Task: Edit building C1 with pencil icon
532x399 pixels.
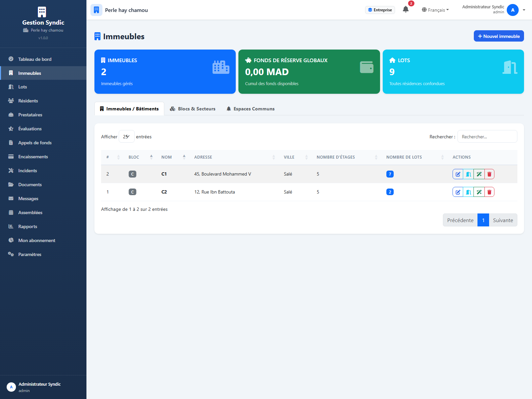Action: [458, 174]
